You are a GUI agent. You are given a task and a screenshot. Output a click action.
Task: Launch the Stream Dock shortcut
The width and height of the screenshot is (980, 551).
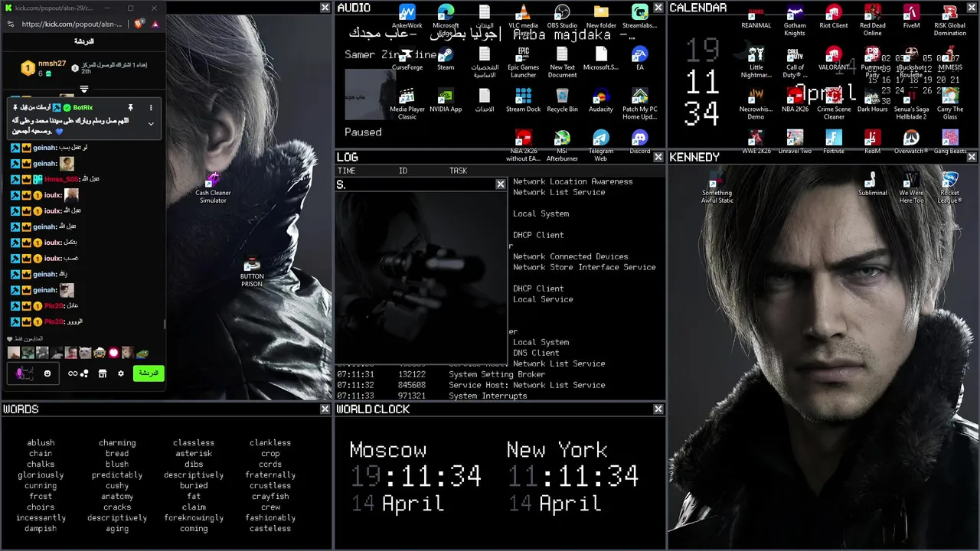point(524,100)
